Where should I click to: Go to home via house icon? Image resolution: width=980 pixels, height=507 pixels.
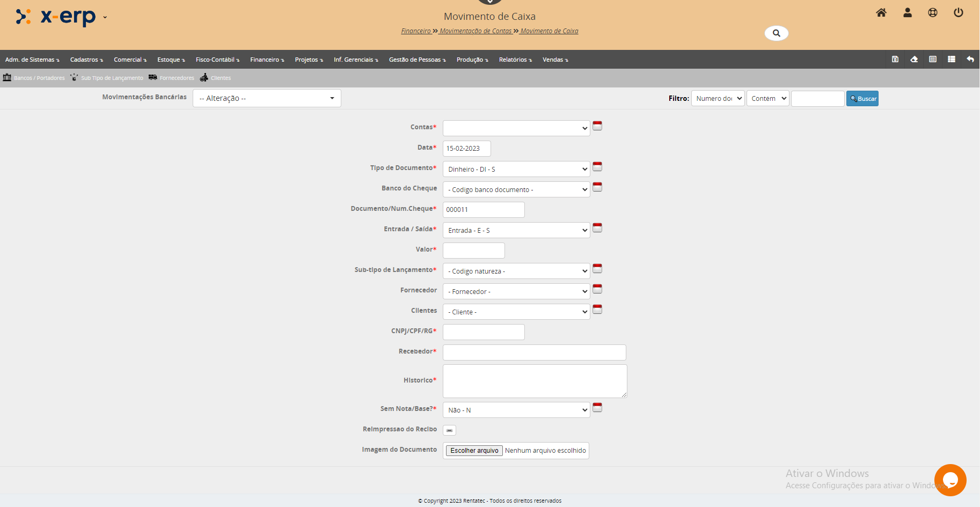[881, 13]
